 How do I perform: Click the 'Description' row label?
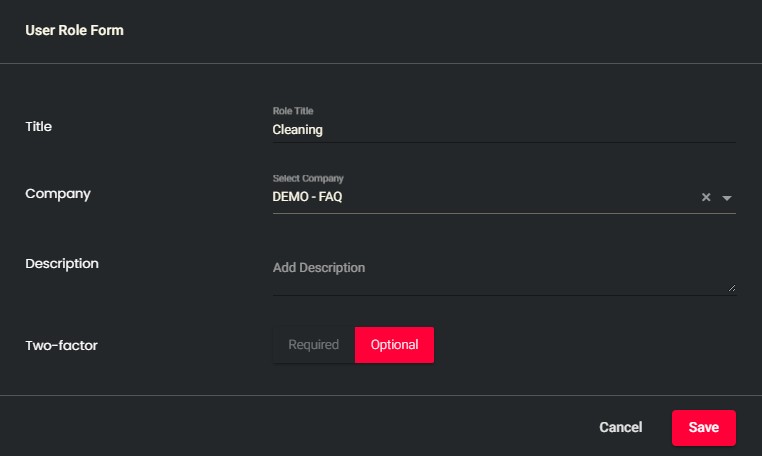[62, 264]
